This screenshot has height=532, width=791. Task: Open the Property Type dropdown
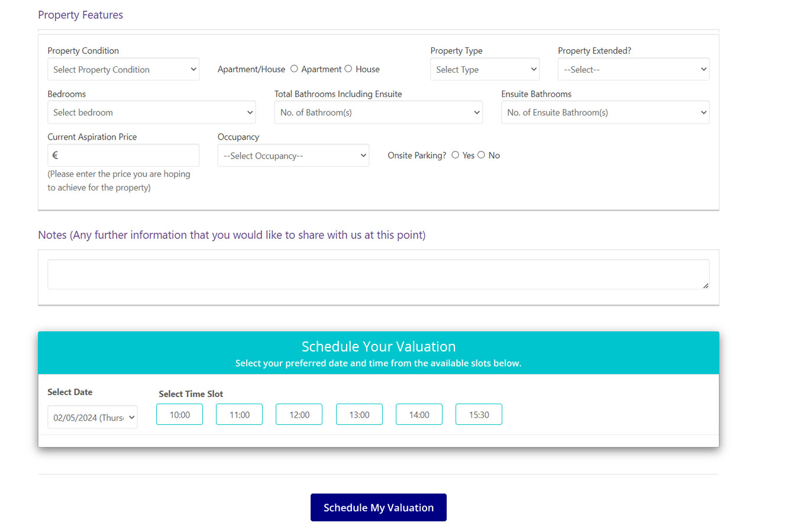point(485,69)
